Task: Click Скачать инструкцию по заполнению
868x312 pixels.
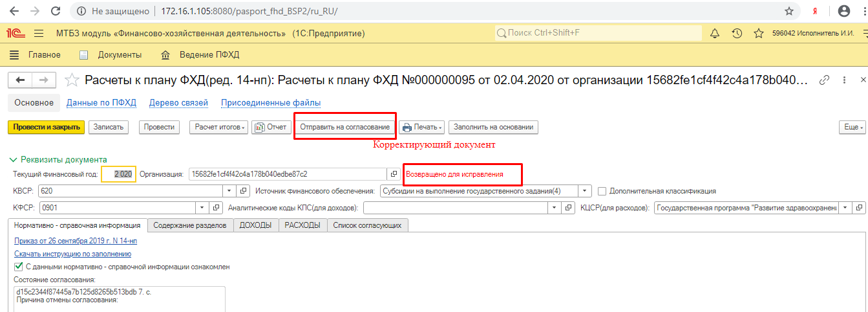Action: [72, 254]
